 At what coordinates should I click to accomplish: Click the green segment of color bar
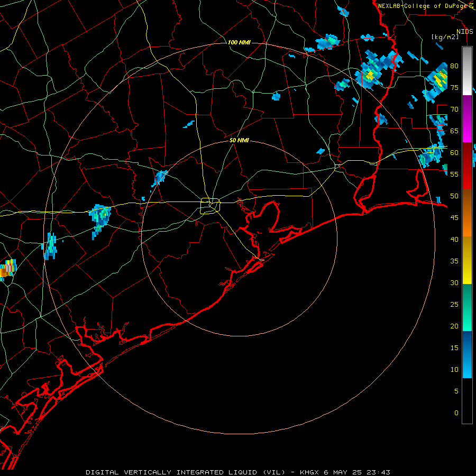click(467, 307)
